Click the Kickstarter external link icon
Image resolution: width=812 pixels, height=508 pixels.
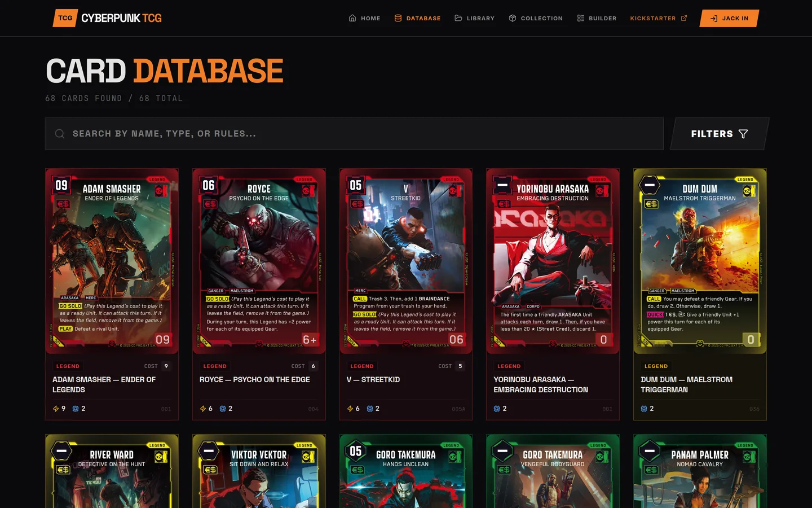(x=684, y=18)
